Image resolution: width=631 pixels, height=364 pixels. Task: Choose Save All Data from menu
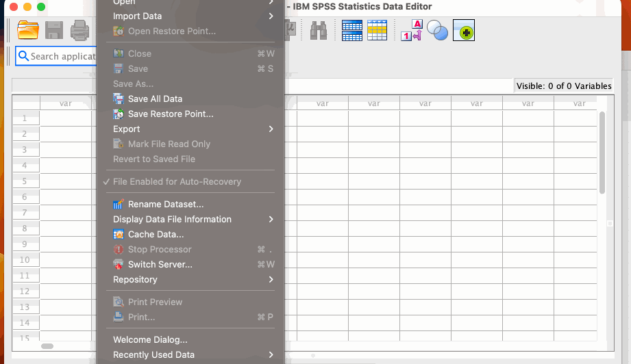(155, 99)
